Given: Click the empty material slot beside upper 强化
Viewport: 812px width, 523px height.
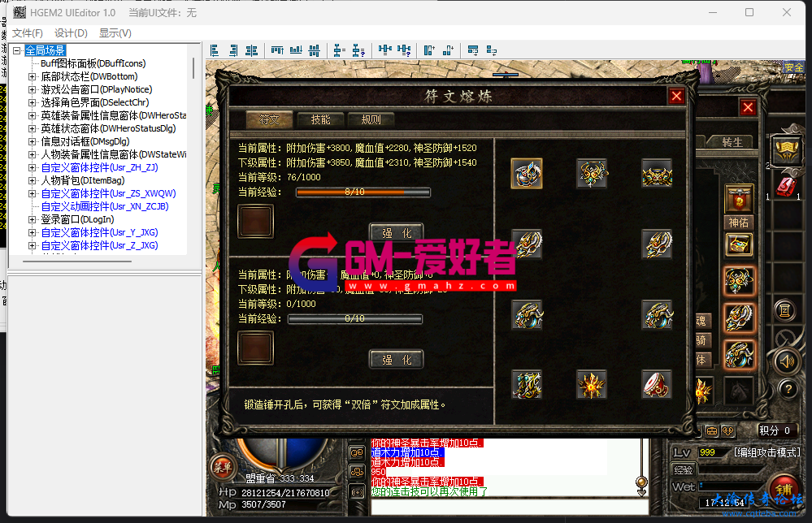Looking at the screenshot, I should pos(255,222).
